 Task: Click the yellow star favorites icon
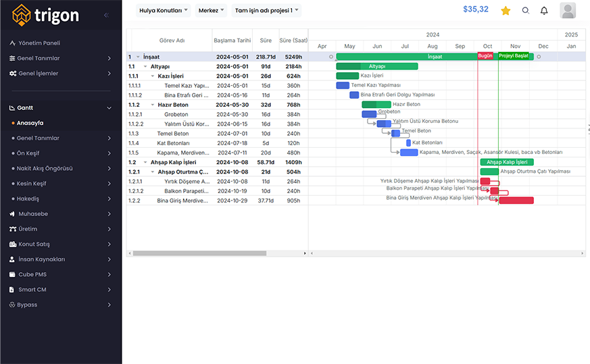506,11
